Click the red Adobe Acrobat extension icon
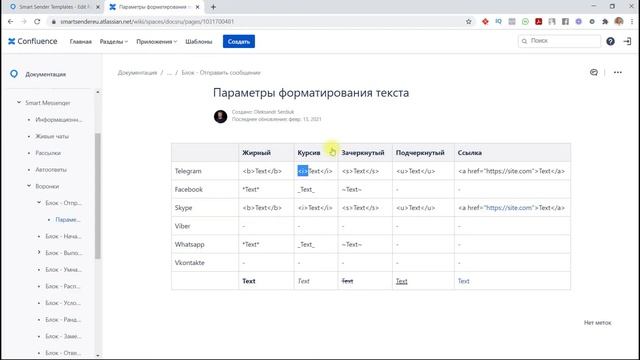This screenshot has width=640, height=360. click(x=538, y=22)
